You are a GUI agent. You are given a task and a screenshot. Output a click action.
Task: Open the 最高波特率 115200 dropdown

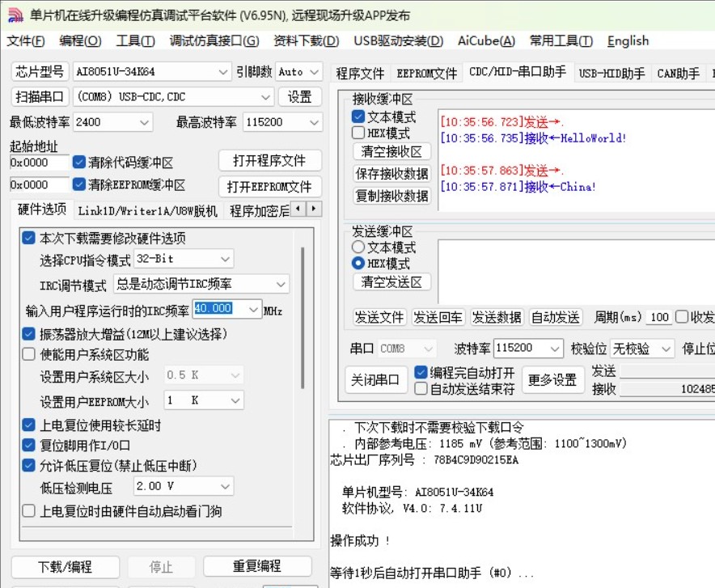[314, 122]
